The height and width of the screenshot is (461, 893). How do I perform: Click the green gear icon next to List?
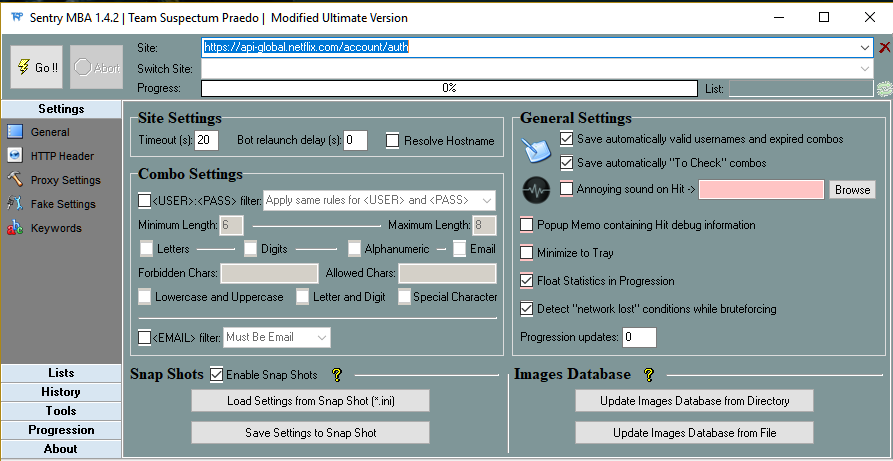point(884,88)
